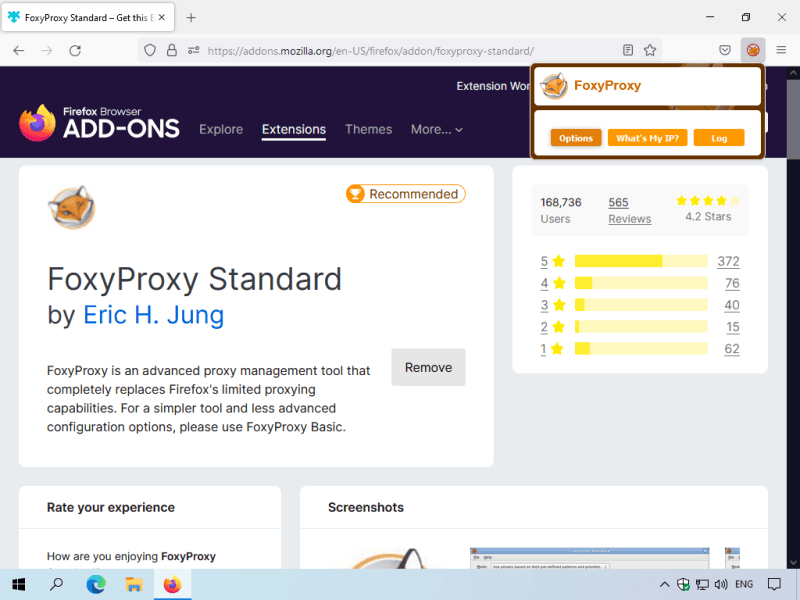The height and width of the screenshot is (600, 800).
Task: Click the Firefox Add-ons logo
Action: tap(99, 124)
